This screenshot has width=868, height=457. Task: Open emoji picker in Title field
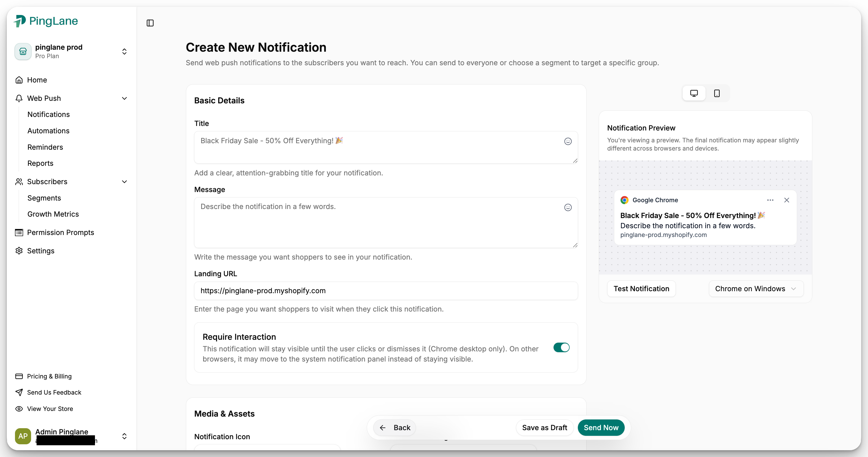[x=568, y=142]
